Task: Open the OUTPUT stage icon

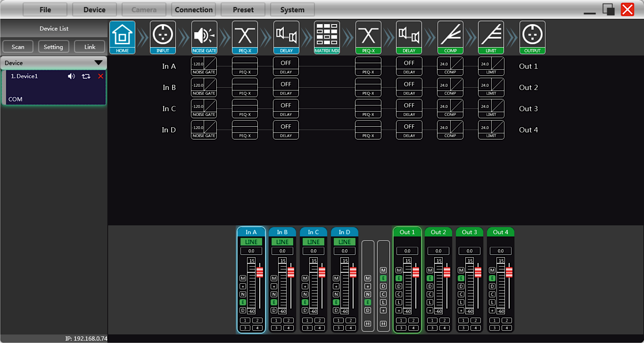Action: click(532, 37)
